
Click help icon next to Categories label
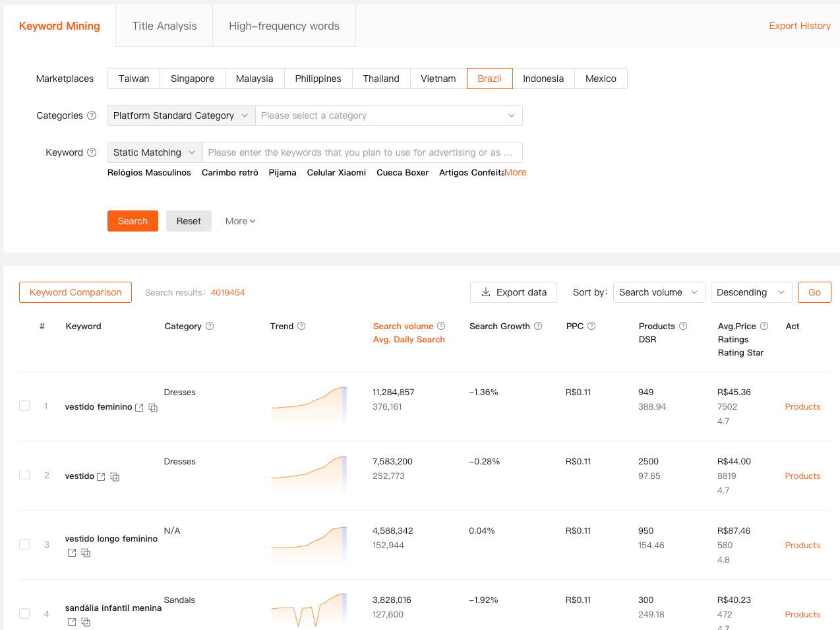92,115
